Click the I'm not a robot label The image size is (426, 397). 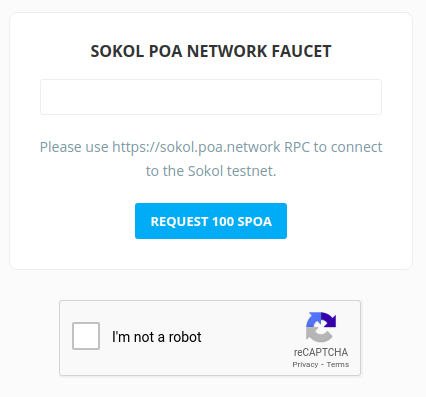(x=156, y=337)
